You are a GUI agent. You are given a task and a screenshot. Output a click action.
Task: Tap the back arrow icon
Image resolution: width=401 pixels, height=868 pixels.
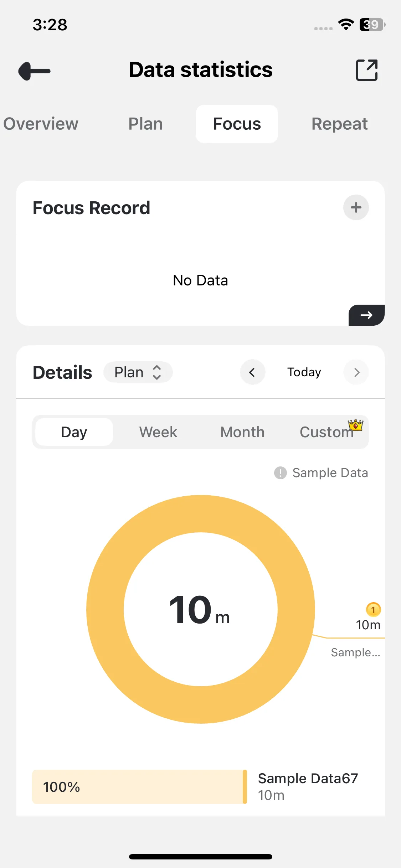(34, 71)
